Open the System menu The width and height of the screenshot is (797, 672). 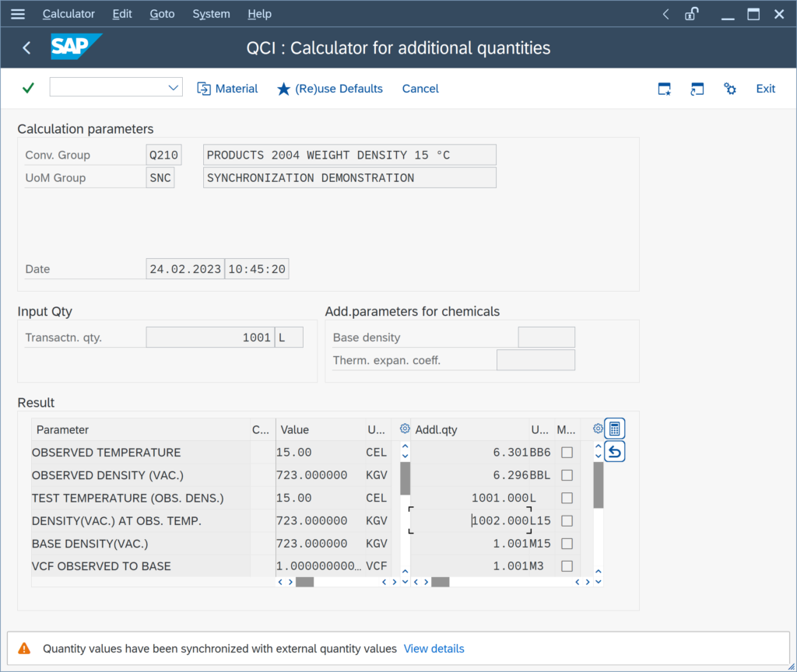[x=211, y=14]
